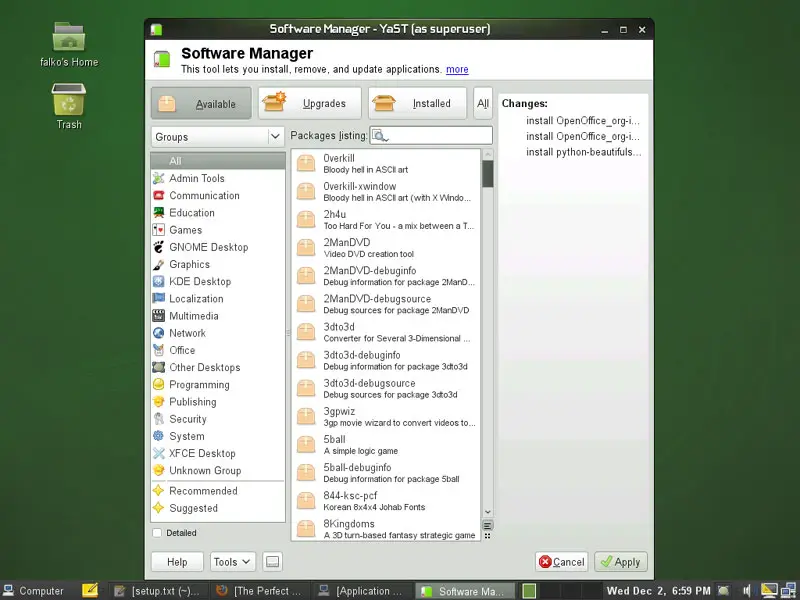Click the Communication group phone icon

coord(159,195)
